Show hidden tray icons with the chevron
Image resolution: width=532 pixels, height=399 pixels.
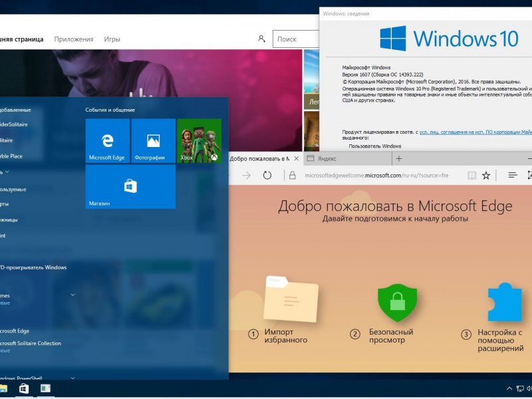(x=509, y=389)
